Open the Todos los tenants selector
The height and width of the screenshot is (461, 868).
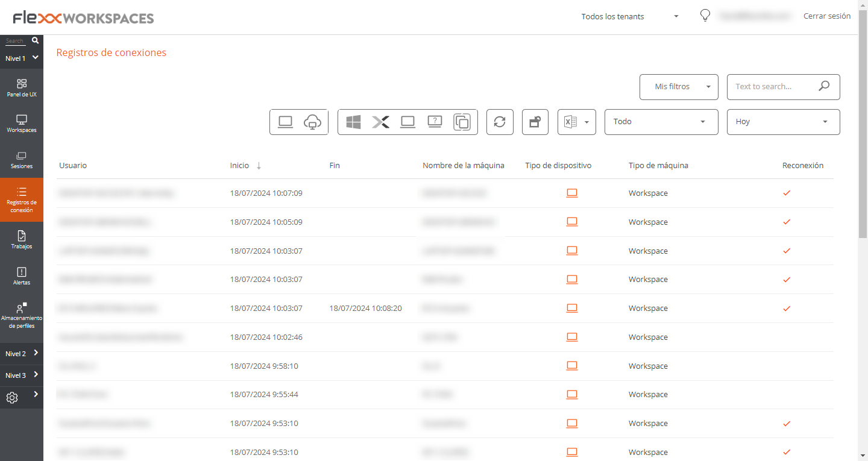tap(630, 16)
